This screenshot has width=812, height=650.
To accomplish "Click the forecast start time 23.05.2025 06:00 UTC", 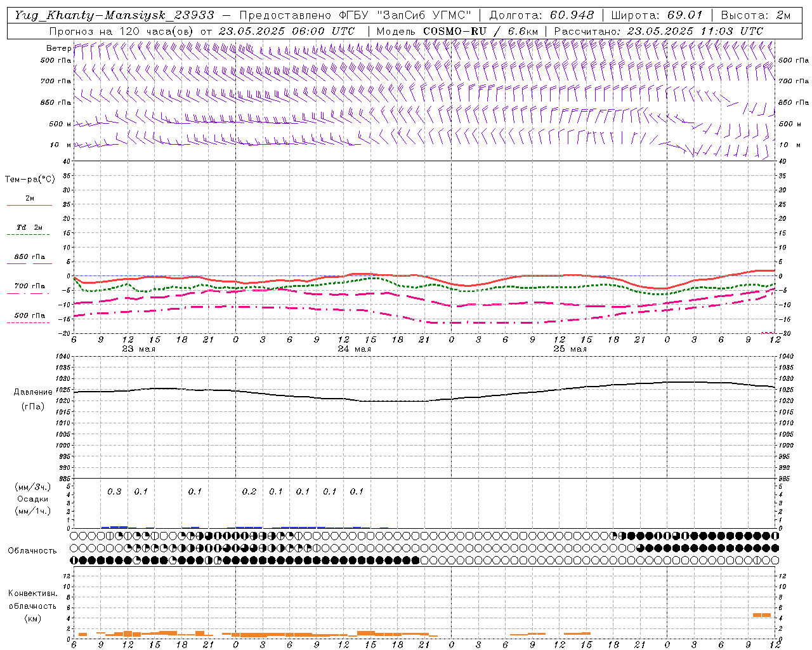I will (287, 30).
